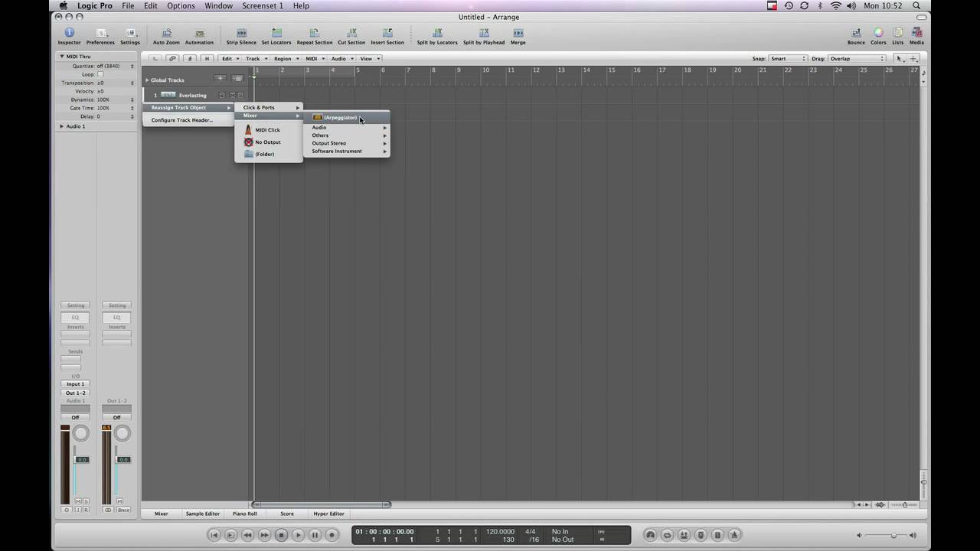Click the Audio 1 volume fader handle
This screenshot has width=980, height=551.
pyautogui.click(x=82, y=459)
